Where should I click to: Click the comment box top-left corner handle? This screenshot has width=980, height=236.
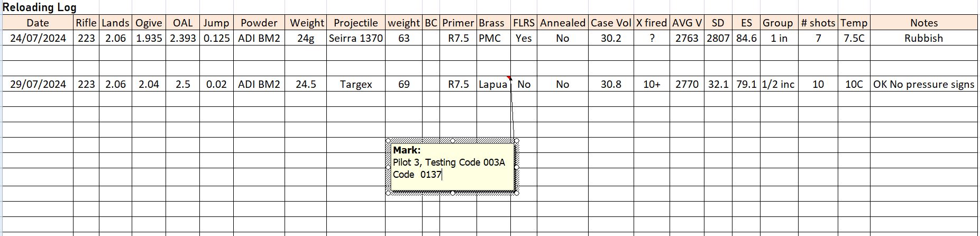click(389, 141)
